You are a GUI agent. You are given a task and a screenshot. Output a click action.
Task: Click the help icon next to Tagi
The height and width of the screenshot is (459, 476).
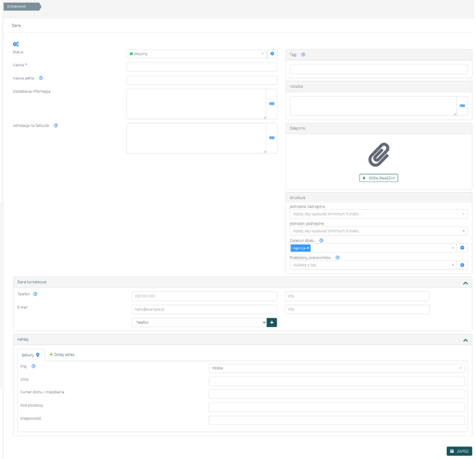coord(303,54)
